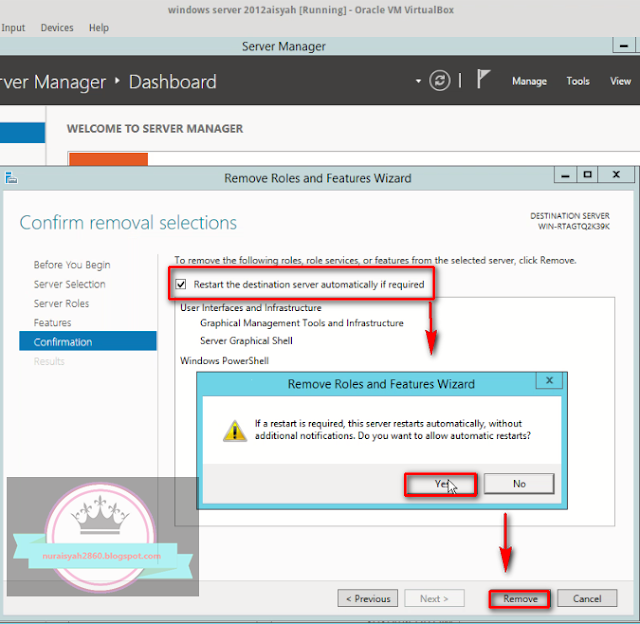Open the dropdown arrow beside refresh icon

tap(418, 81)
